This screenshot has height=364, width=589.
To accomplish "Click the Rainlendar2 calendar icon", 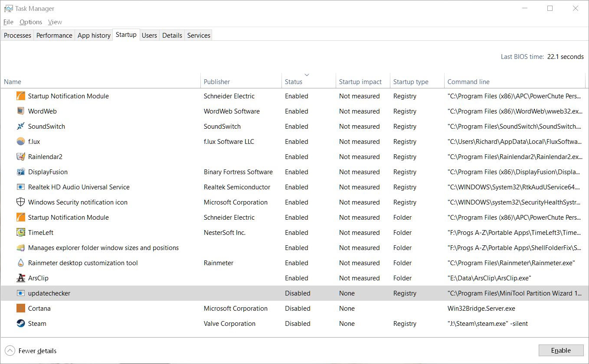I will point(21,157).
